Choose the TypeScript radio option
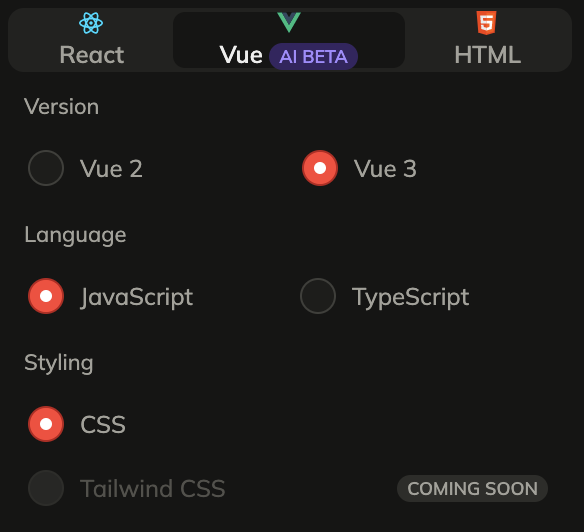Viewport: 584px width, 532px height. [318, 296]
